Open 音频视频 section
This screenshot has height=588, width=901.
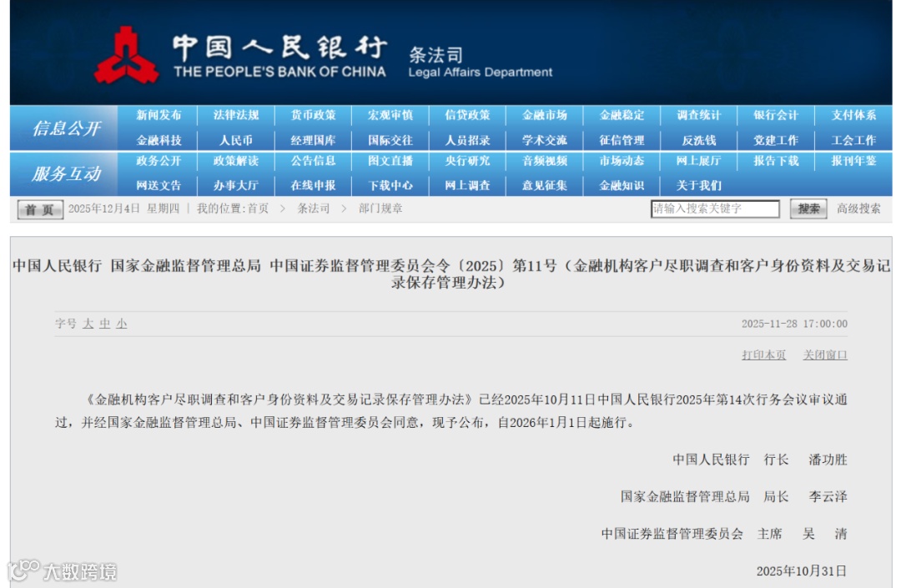click(545, 161)
